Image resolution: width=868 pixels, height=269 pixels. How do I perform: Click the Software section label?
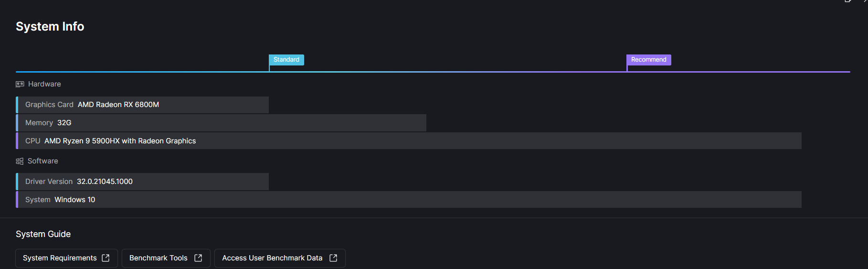coord(43,161)
